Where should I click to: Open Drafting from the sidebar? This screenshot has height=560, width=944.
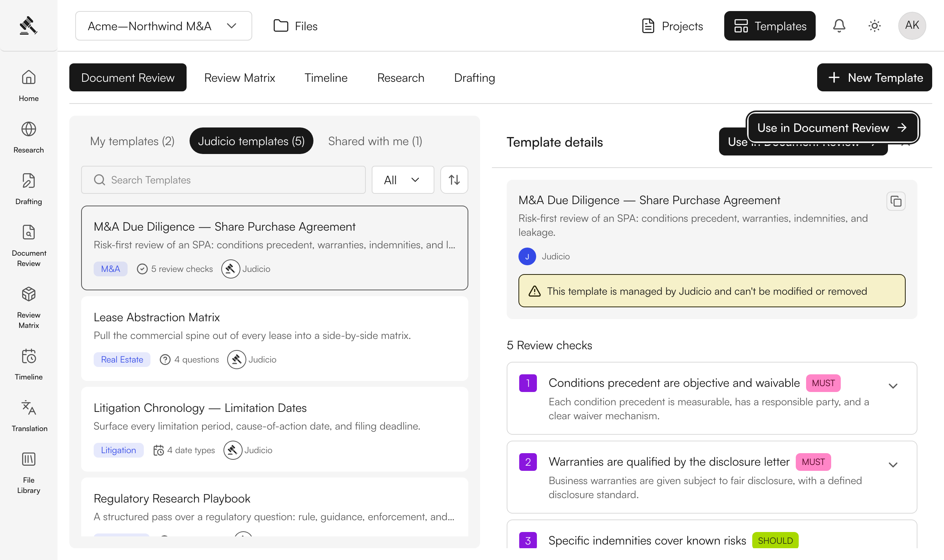pos(29,189)
